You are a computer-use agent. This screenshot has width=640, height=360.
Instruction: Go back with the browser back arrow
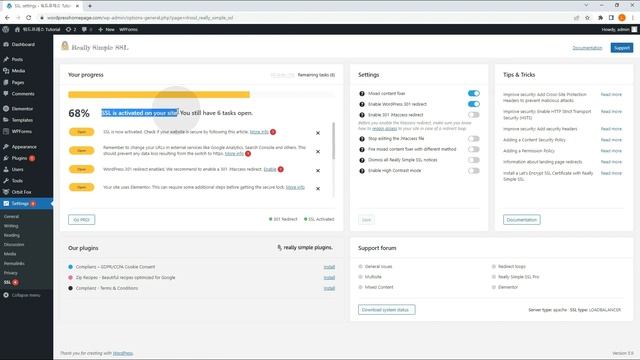point(7,18)
